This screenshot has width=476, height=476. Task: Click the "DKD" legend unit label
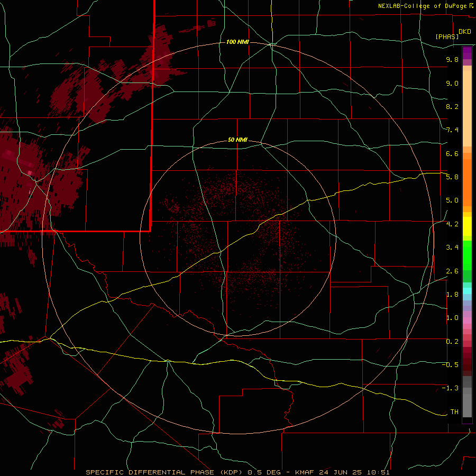coord(465,32)
